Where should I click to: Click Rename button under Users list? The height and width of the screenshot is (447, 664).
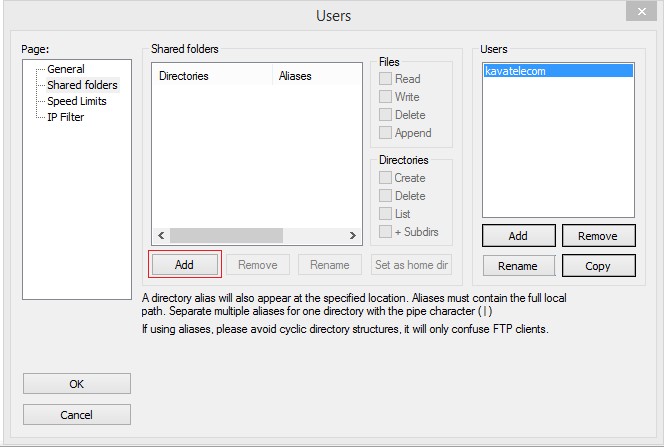click(x=518, y=266)
